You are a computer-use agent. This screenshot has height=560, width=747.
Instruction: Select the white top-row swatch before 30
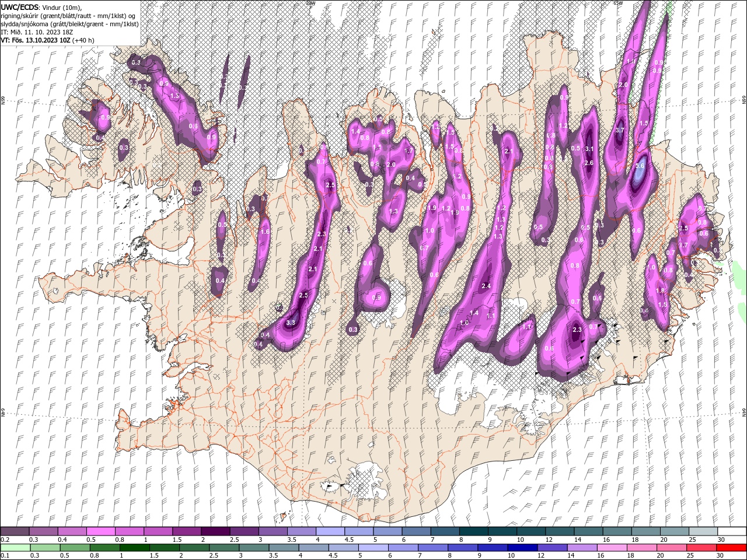[732, 531]
